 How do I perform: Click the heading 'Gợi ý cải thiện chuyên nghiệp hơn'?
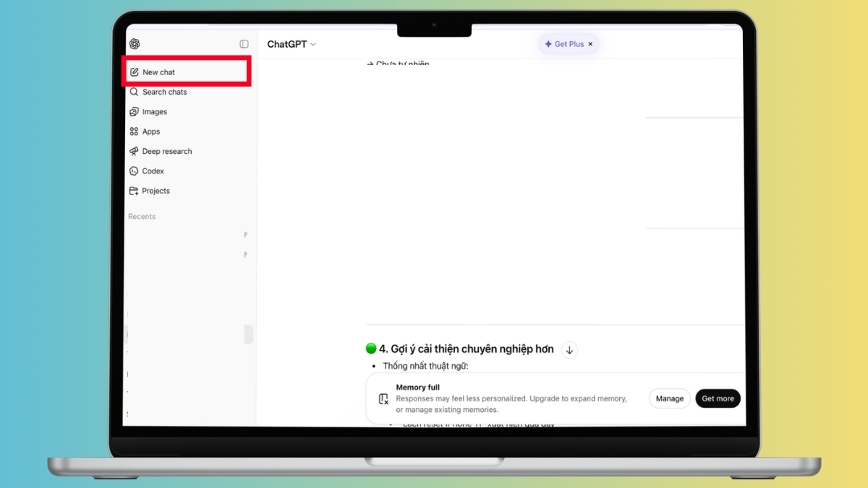[472, 349]
